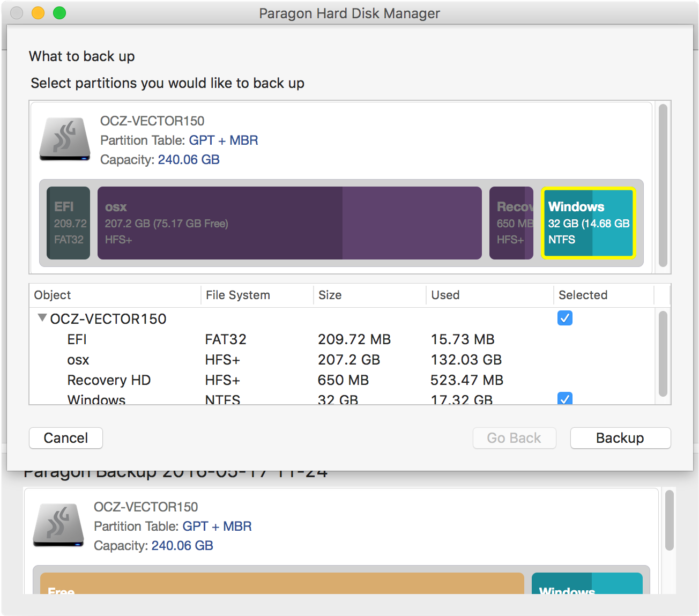Click the Free space block in background
699x616 pixels.
[x=282, y=583]
